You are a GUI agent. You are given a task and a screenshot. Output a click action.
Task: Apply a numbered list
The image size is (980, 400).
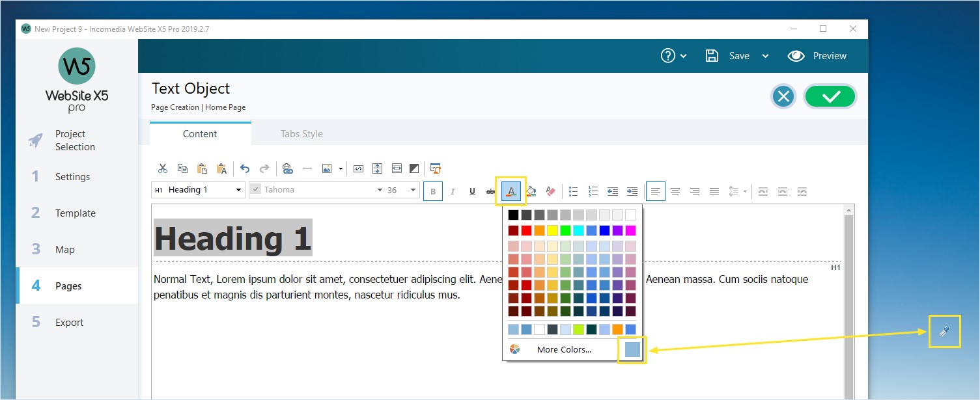point(593,191)
